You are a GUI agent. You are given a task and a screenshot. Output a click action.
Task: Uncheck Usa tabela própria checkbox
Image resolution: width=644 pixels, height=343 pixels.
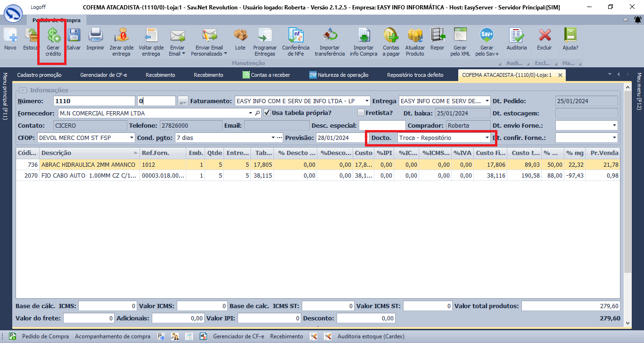[x=267, y=113]
